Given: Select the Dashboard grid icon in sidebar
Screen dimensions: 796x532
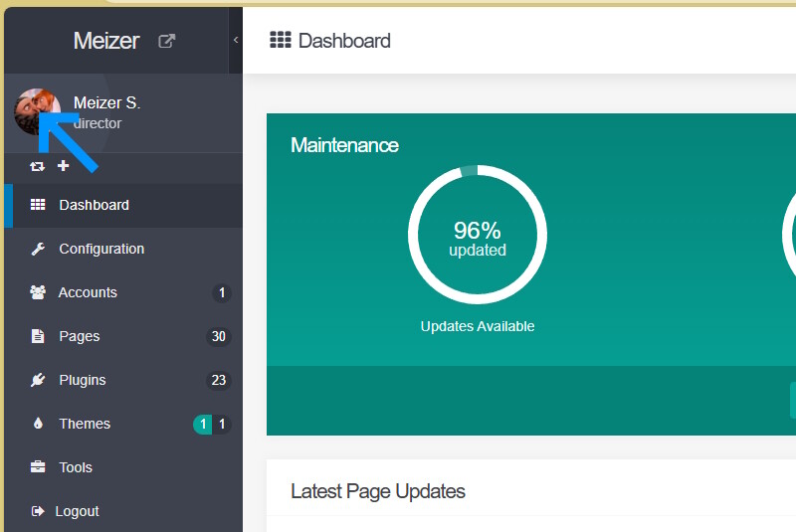Looking at the screenshot, I should pyautogui.click(x=38, y=205).
